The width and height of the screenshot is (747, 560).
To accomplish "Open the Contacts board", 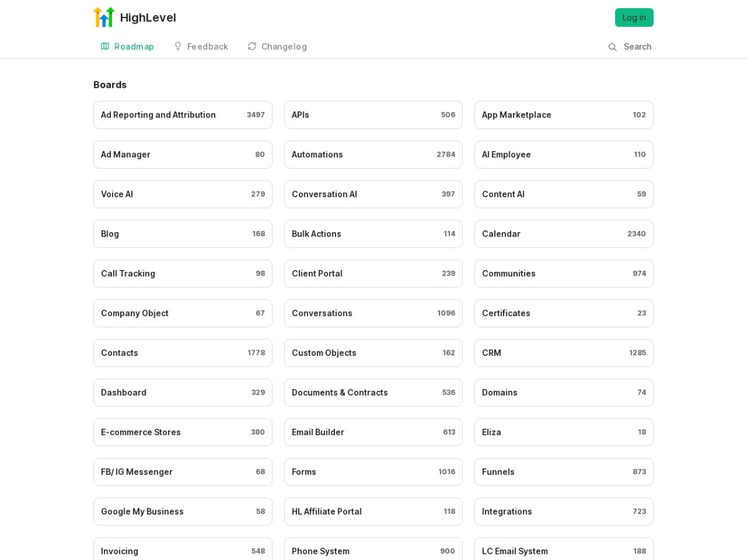I will click(183, 353).
